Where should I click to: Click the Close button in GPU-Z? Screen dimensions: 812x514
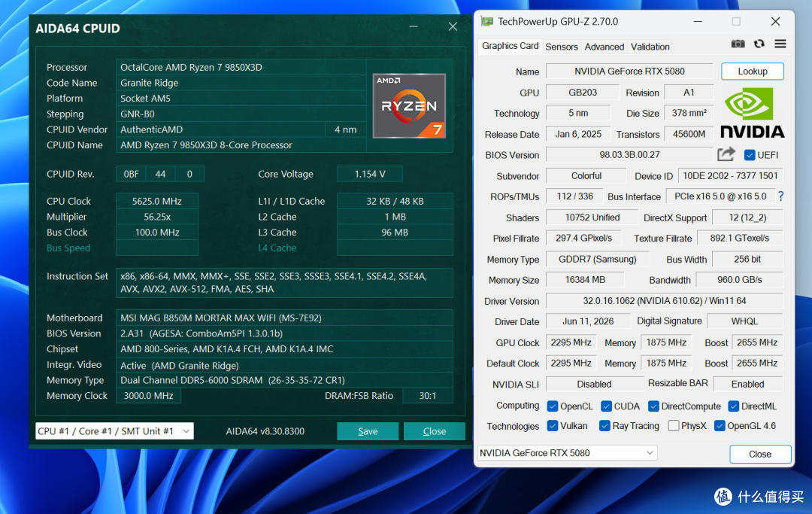pos(760,454)
